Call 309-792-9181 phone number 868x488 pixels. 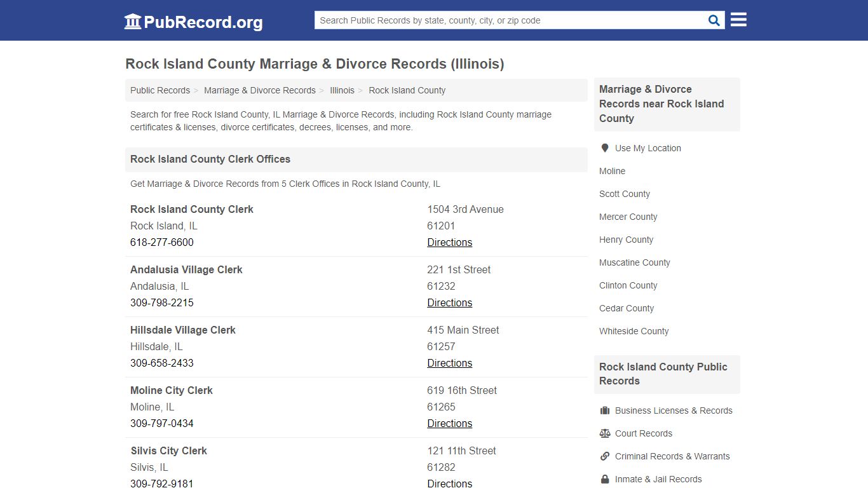pos(162,483)
